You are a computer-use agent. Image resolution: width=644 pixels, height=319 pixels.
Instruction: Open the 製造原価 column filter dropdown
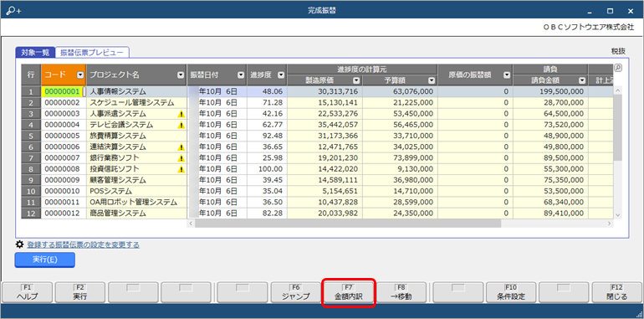click(x=356, y=80)
